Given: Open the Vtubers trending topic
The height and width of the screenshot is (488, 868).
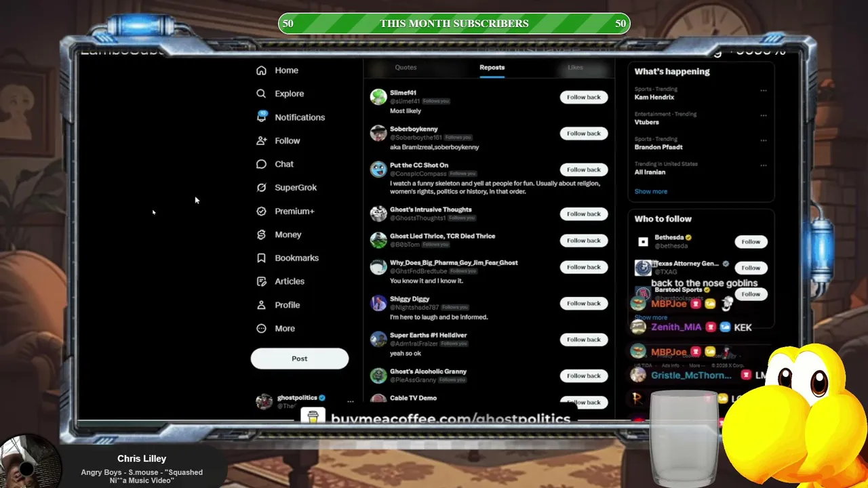Looking at the screenshot, I should point(647,122).
